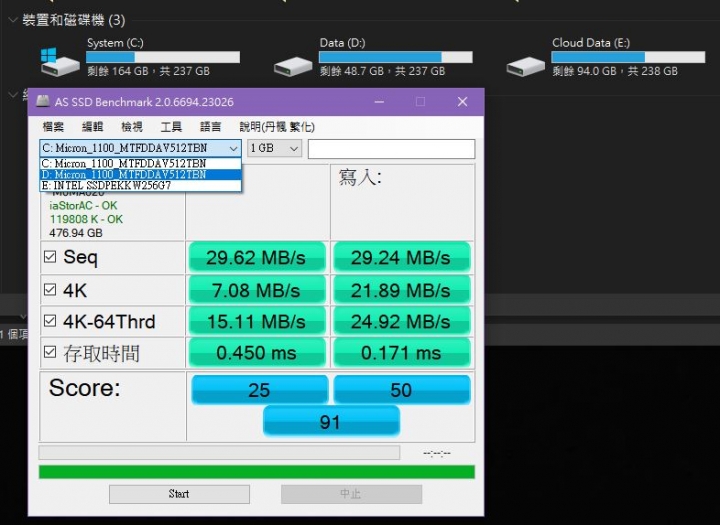Click the 剩餘 48.7 GB，共 237 GB text

coord(382,71)
